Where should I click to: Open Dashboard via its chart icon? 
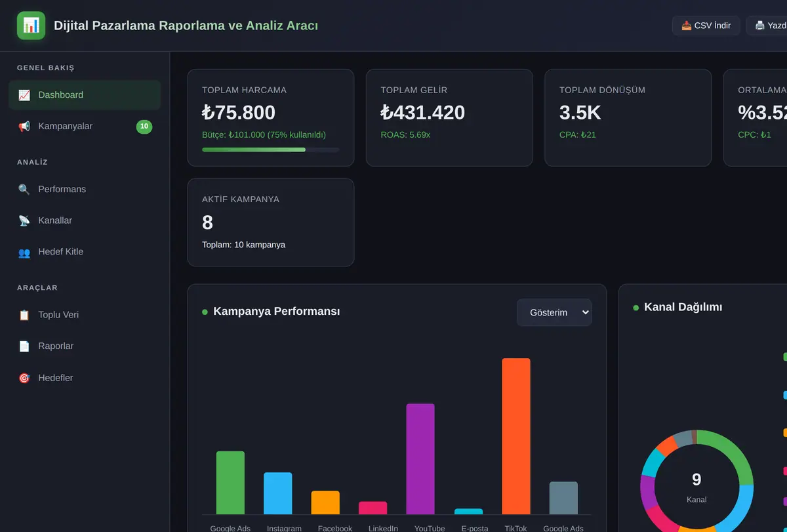point(24,95)
